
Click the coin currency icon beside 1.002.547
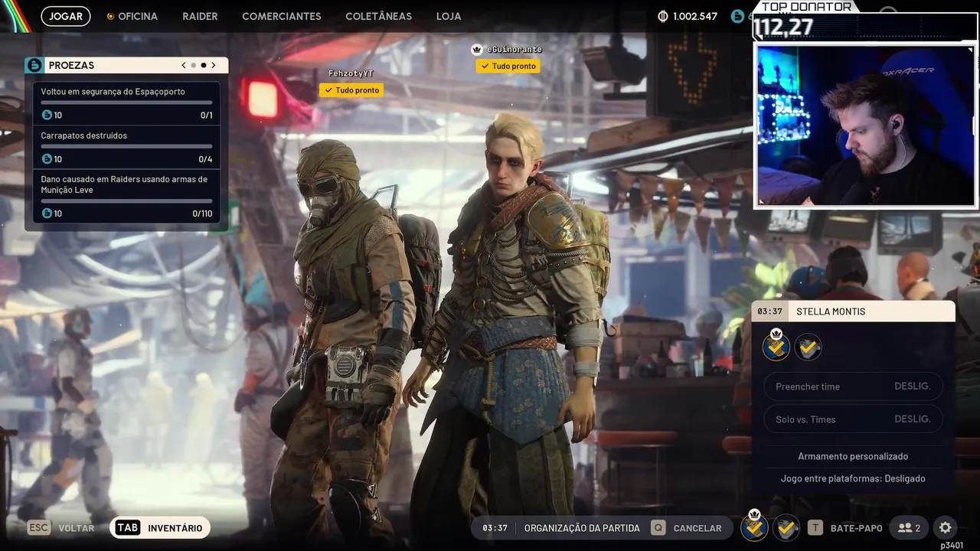pyautogui.click(x=663, y=16)
